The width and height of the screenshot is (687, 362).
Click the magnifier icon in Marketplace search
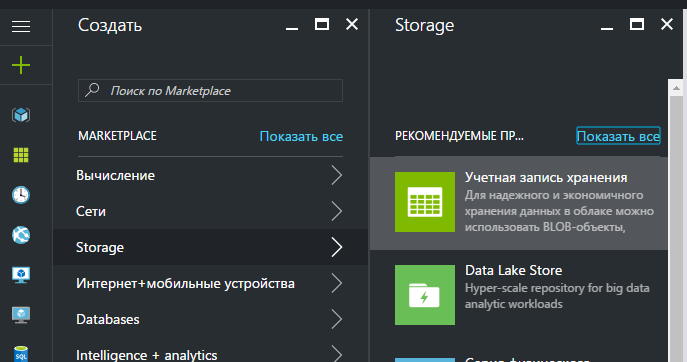92,90
